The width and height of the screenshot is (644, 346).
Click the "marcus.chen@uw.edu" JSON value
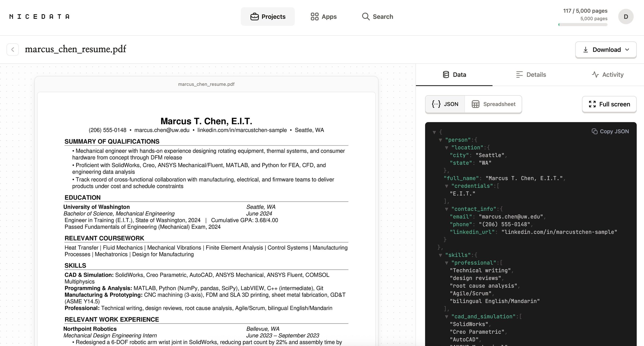[x=511, y=217]
